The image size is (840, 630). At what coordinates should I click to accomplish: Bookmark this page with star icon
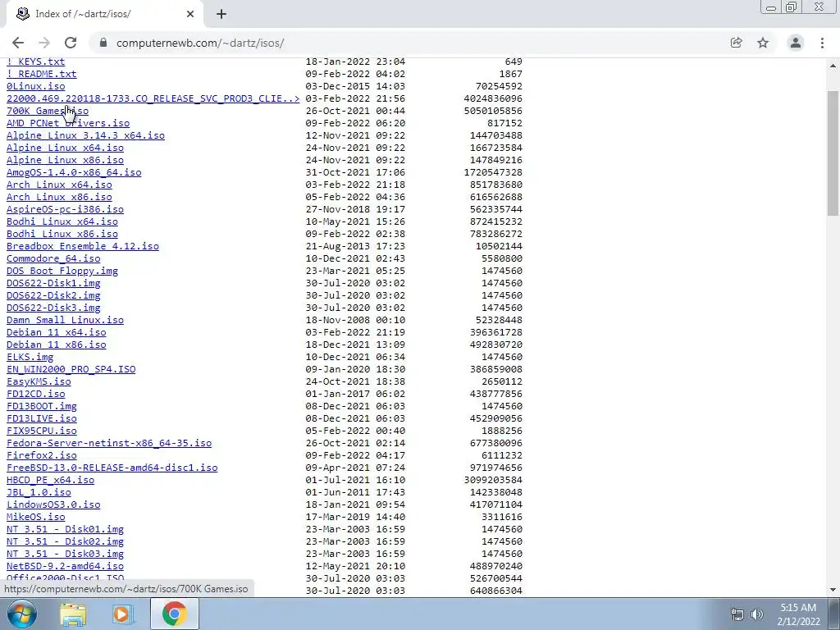(763, 43)
